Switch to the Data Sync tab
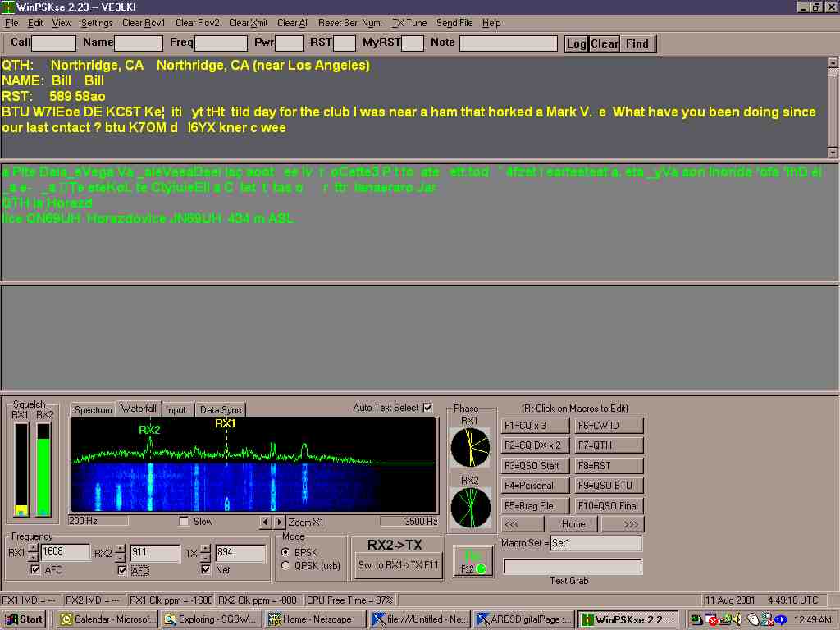Image resolution: width=840 pixels, height=630 pixels. 221,410
